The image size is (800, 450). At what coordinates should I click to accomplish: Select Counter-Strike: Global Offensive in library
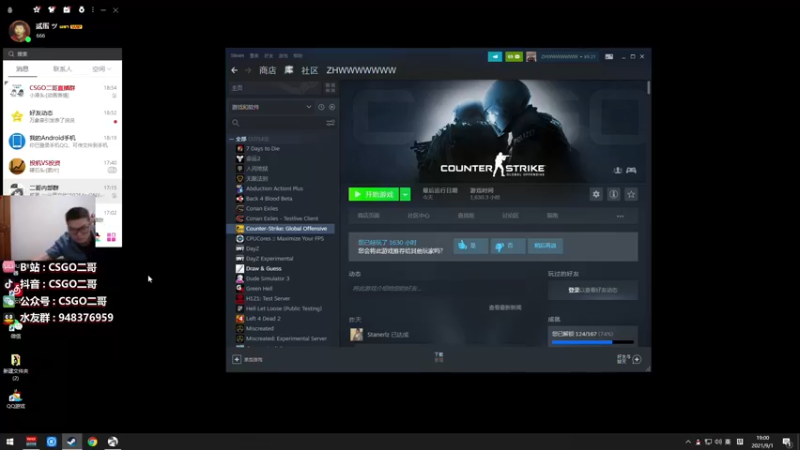click(281, 229)
